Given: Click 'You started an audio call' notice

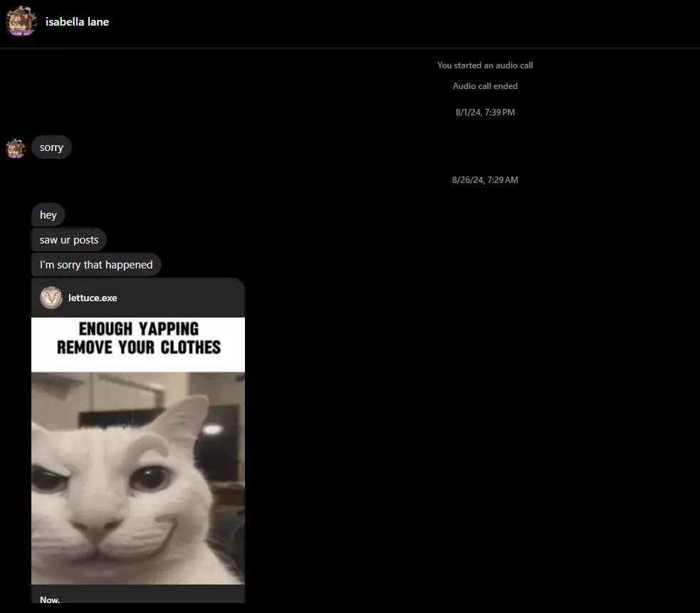Looking at the screenshot, I should (485, 66).
